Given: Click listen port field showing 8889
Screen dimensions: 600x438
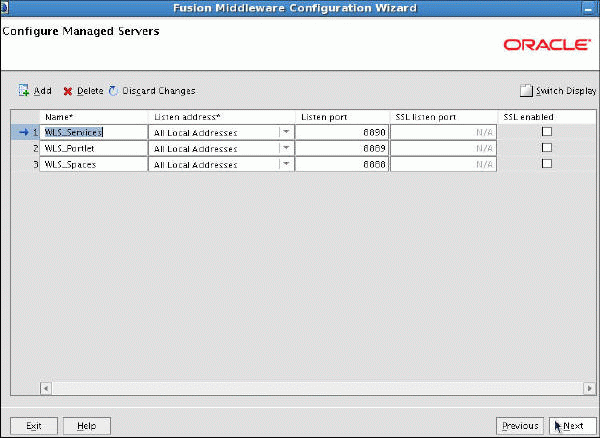Looking at the screenshot, I should 342,148.
